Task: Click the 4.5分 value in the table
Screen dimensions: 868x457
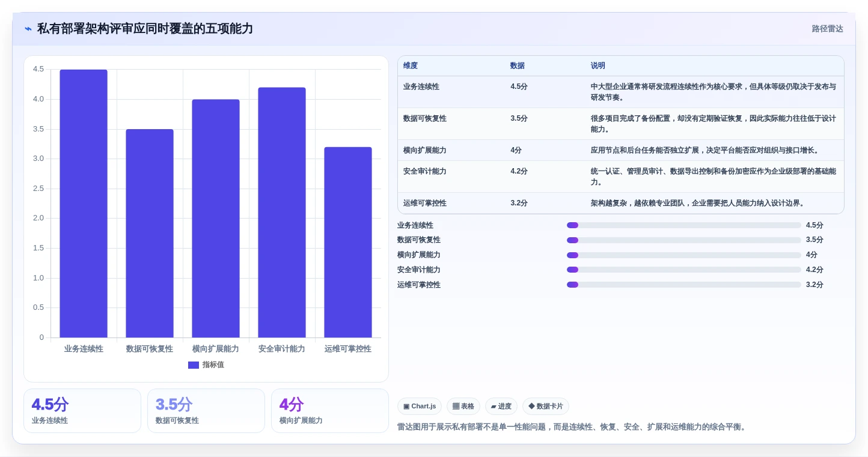Action: coord(519,86)
